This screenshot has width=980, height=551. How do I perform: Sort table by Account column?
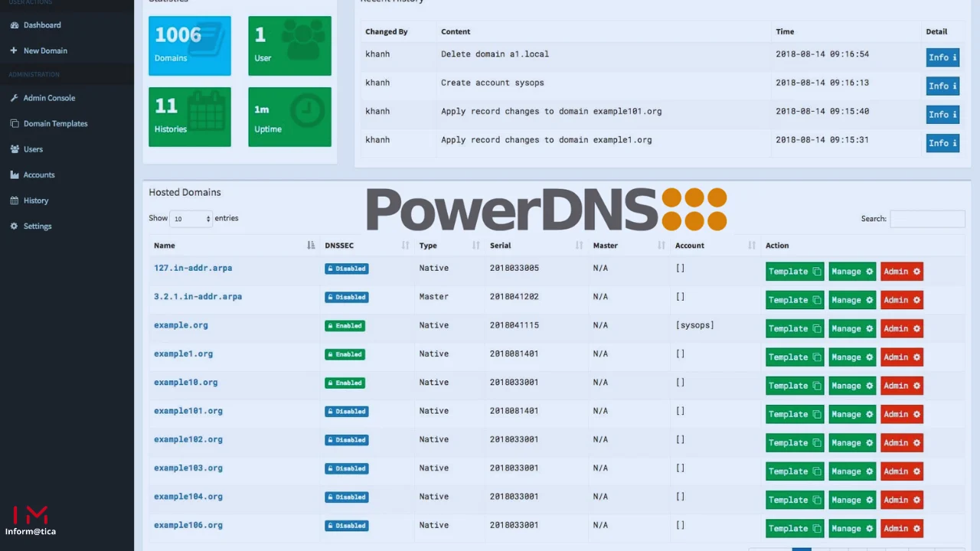coord(715,246)
